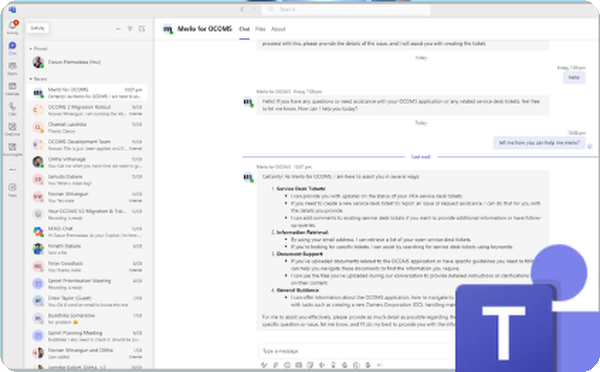Click the filter chats icon
Screen dimensions: 600x372
(x=130, y=29)
